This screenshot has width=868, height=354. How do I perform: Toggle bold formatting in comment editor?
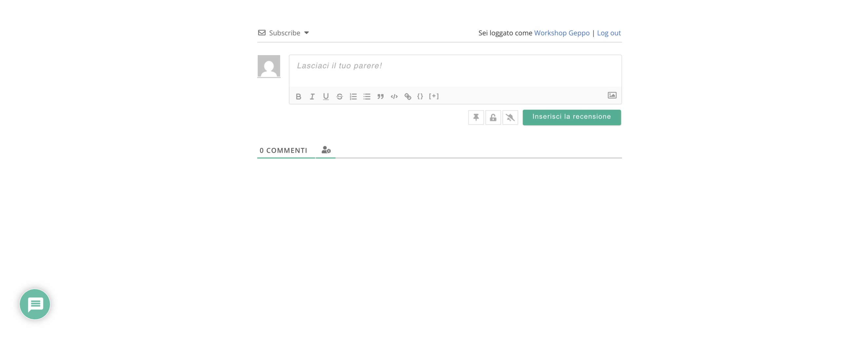[x=298, y=96]
